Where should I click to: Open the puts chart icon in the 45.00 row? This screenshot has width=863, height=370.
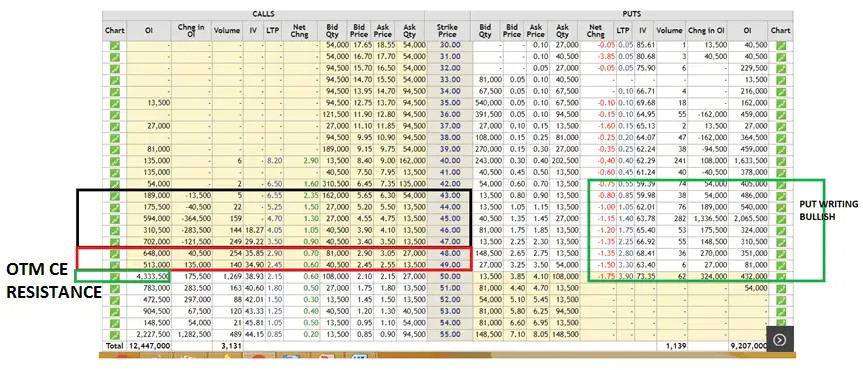tap(780, 218)
